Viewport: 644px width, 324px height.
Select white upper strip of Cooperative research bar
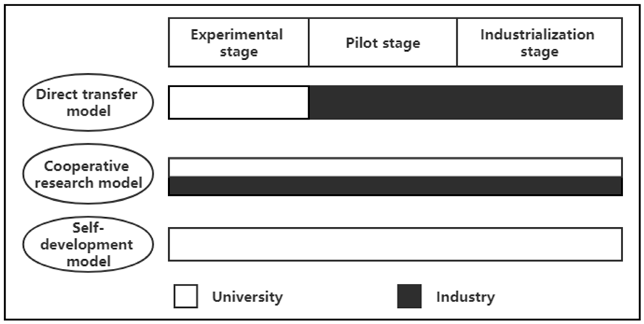[395, 167]
